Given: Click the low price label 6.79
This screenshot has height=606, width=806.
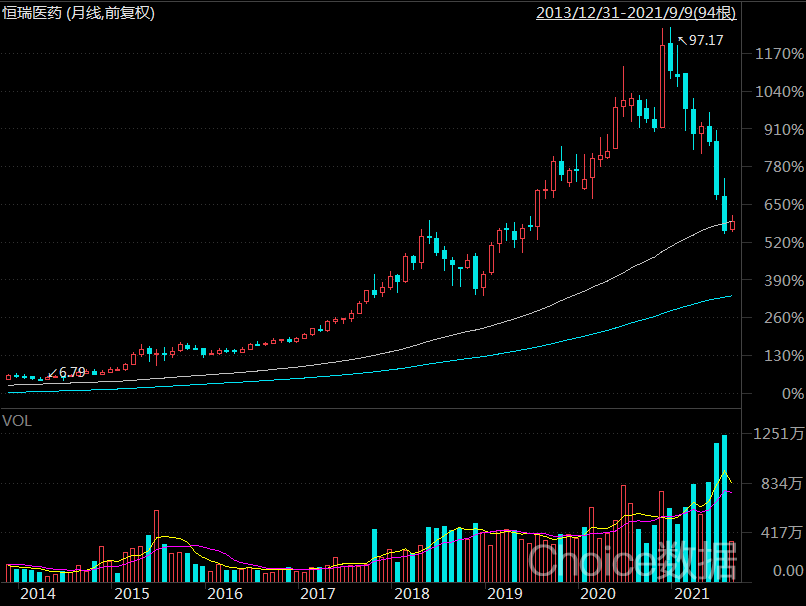Looking at the screenshot, I should (72, 372).
